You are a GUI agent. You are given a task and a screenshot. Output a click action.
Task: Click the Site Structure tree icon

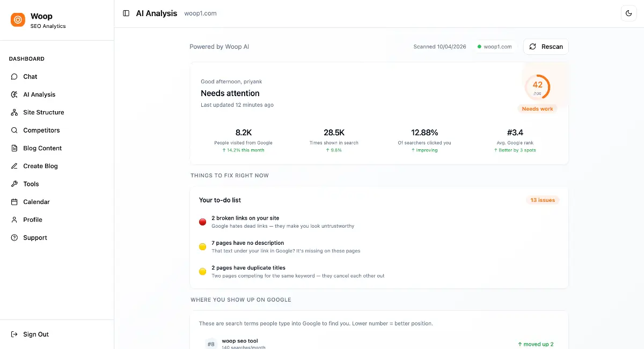click(14, 112)
